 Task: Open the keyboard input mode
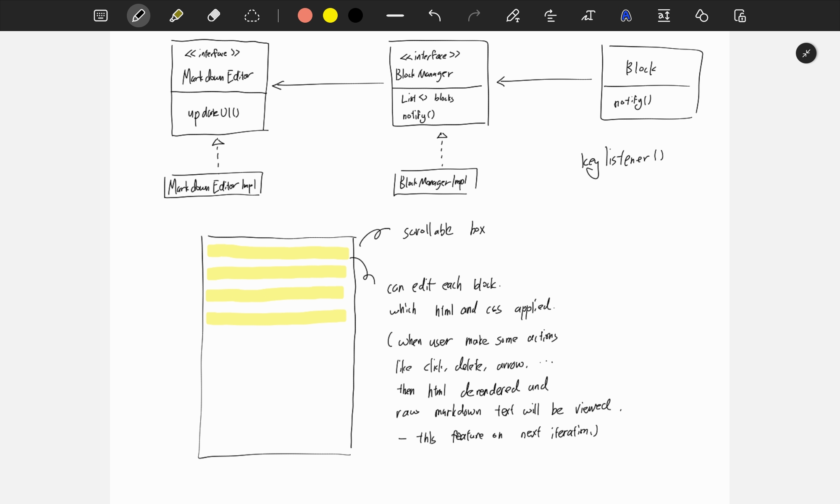tap(101, 16)
